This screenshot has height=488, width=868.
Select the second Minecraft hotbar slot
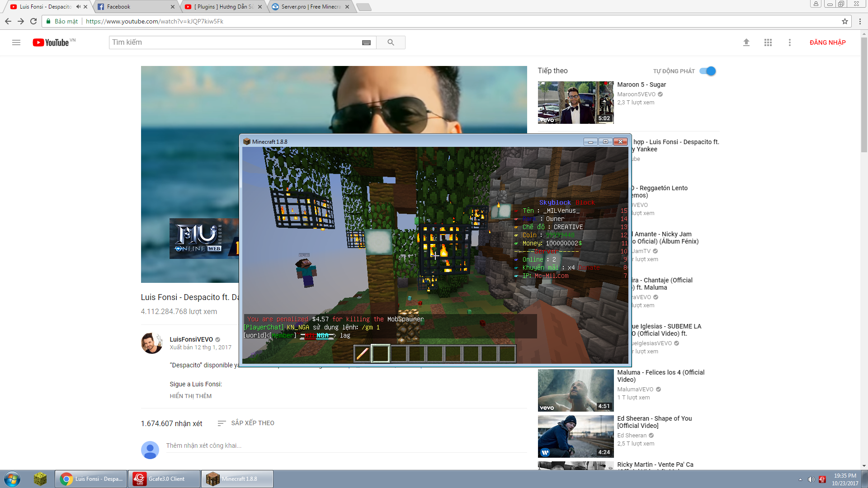point(381,353)
